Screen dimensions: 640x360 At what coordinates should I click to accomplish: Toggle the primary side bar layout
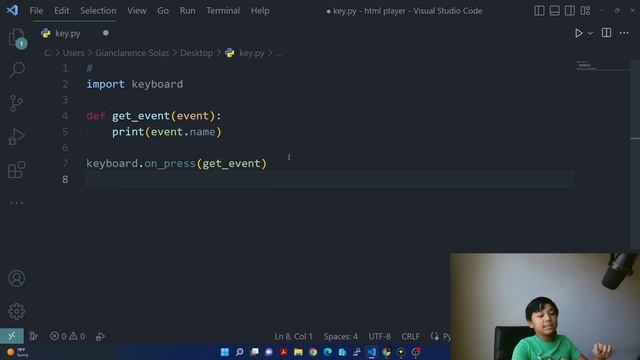pos(539,11)
